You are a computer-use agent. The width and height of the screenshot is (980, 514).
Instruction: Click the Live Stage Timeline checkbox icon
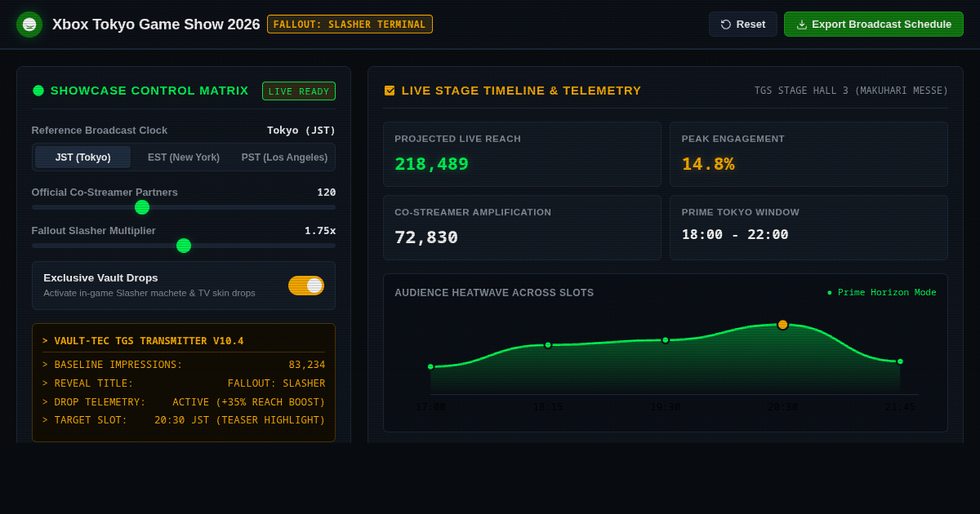point(390,91)
